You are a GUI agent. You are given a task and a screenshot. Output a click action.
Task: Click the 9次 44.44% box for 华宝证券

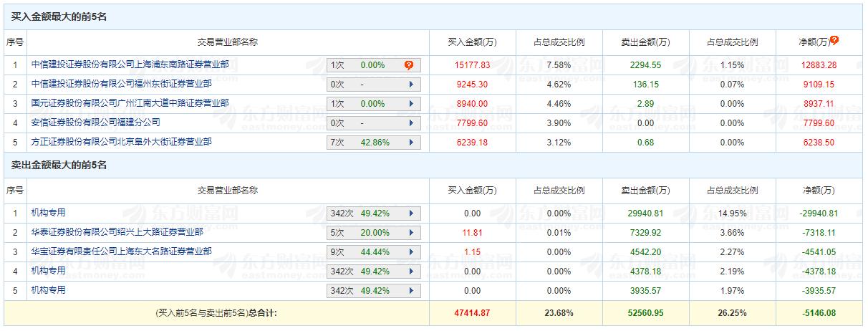coord(374,252)
